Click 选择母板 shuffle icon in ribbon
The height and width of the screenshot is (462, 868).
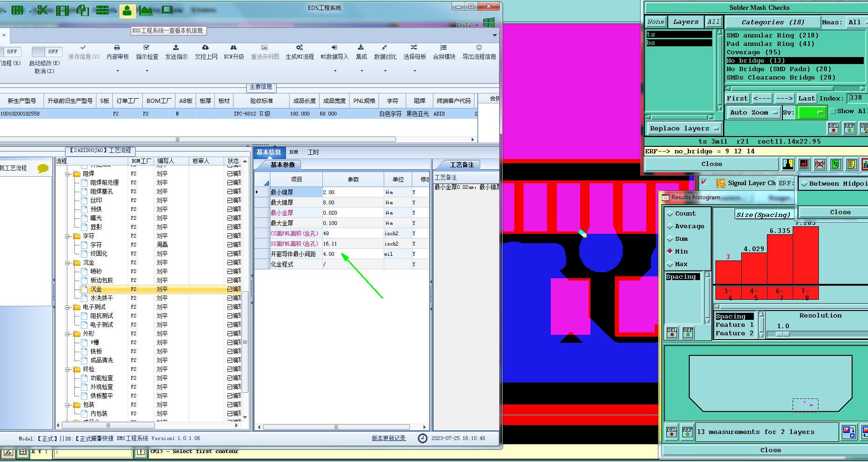(x=414, y=48)
